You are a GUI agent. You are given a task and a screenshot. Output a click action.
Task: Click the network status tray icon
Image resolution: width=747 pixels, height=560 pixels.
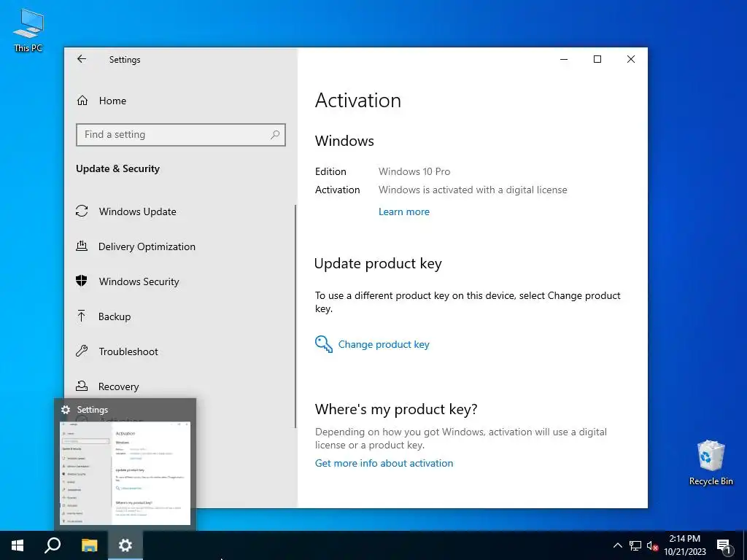pyautogui.click(x=635, y=545)
